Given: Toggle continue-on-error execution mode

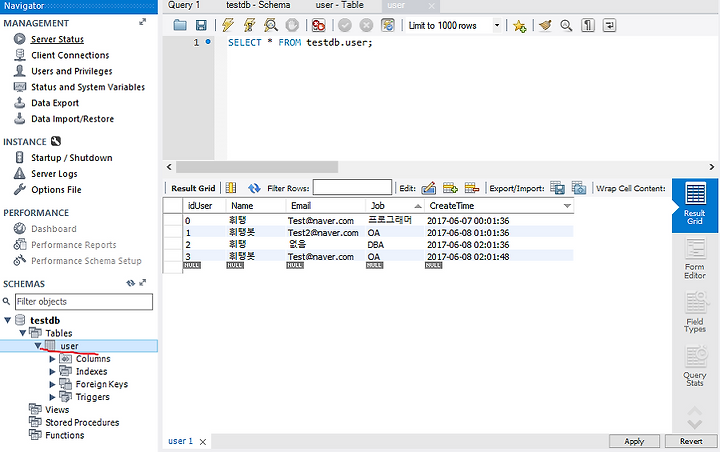Looking at the screenshot, I should [318, 25].
